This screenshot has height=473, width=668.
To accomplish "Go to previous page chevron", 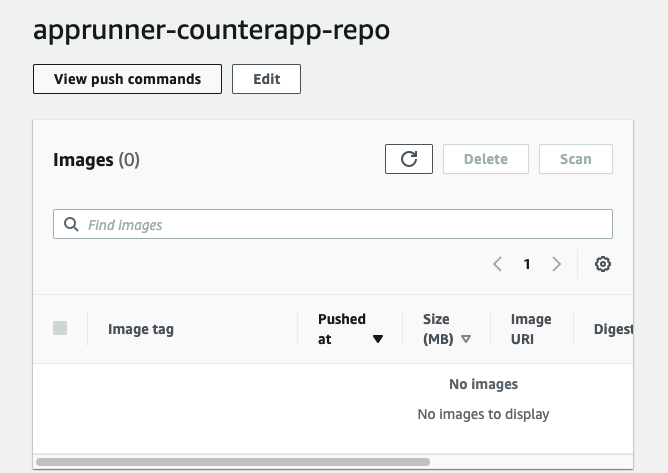I will click(x=497, y=264).
